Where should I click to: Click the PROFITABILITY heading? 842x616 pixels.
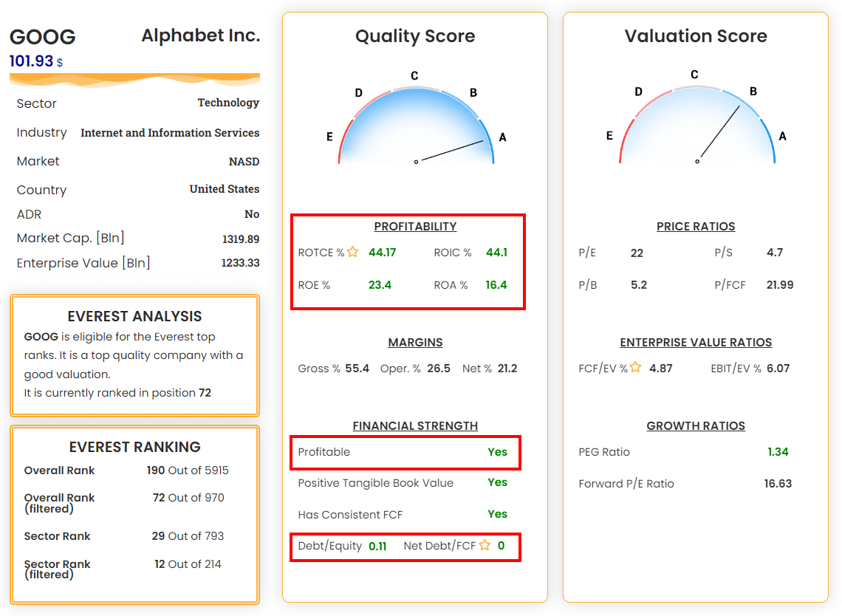[415, 227]
